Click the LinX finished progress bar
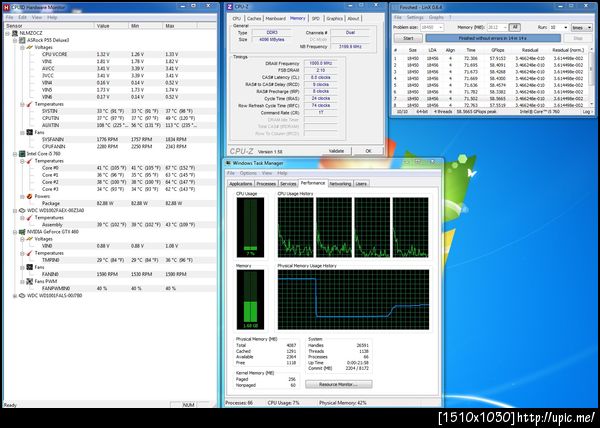Screen dimensions: 600x428 493,38
